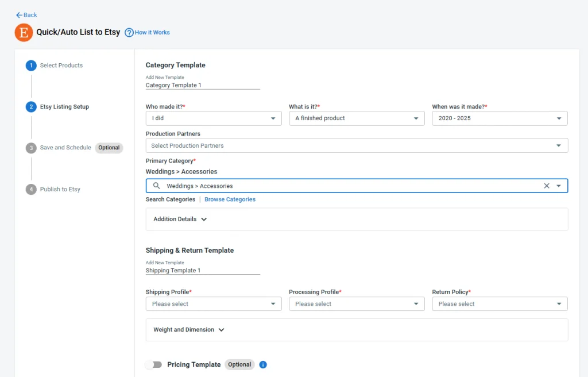The height and width of the screenshot is (377, 588).
Task: Click the How it Works help icon
Action: click(129, 33)
